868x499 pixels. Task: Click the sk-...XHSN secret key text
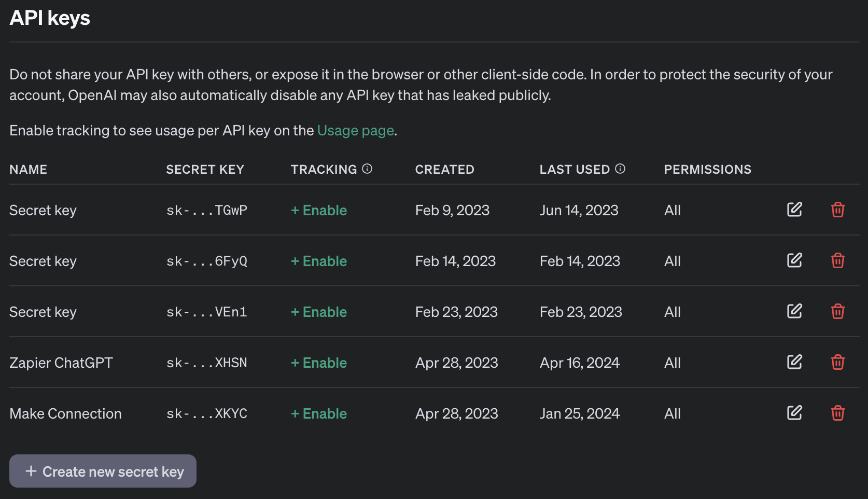[206, 363]
